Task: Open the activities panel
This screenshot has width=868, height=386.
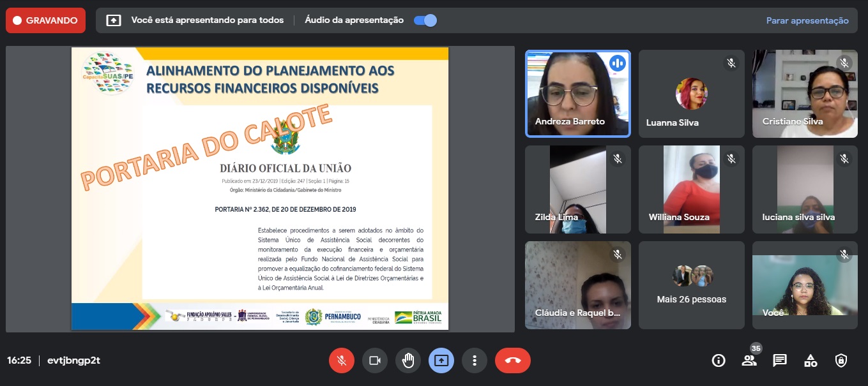Action: pos(811,360)
